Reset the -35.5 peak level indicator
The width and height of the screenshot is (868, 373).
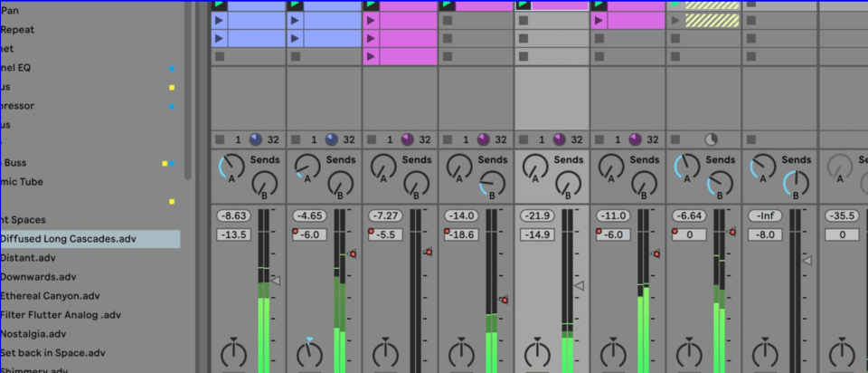point(842,215)
